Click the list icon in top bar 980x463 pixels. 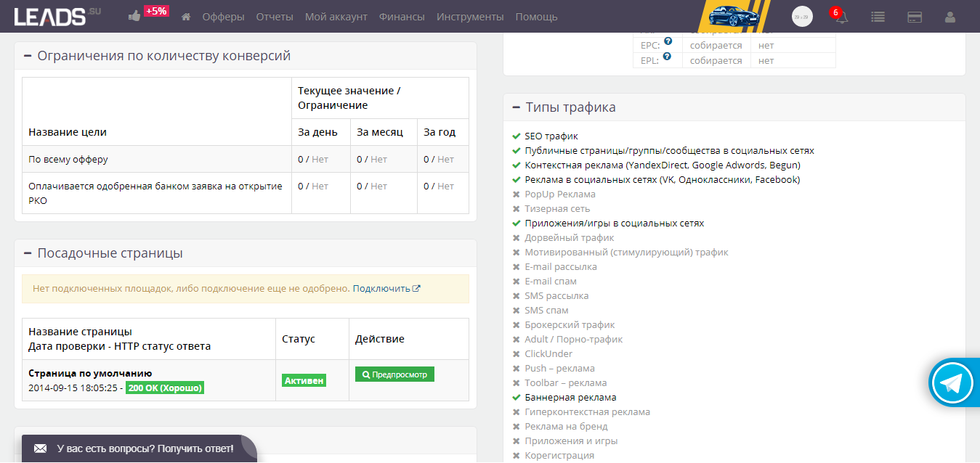pos(878,17)
